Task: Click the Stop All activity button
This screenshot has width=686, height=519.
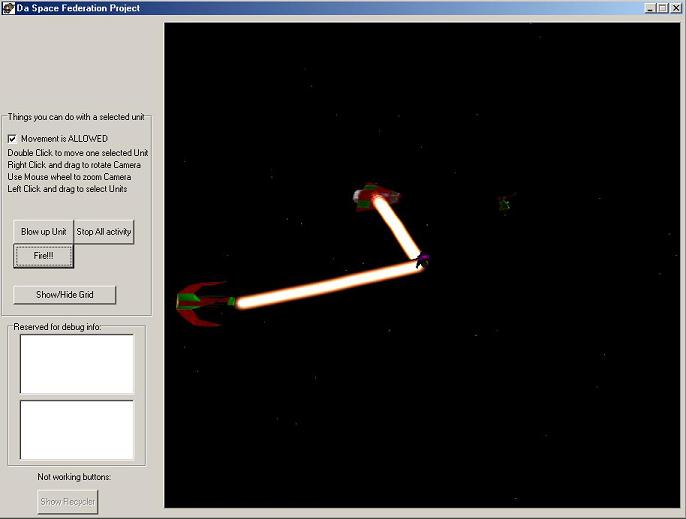Action: (x=104, y=232)
